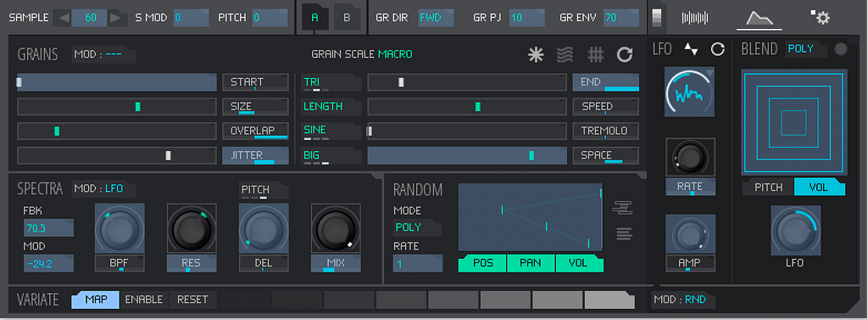Open the Random MODE POLY dropdown
This screenshot has width=868, height=320.
click(417, 227)
